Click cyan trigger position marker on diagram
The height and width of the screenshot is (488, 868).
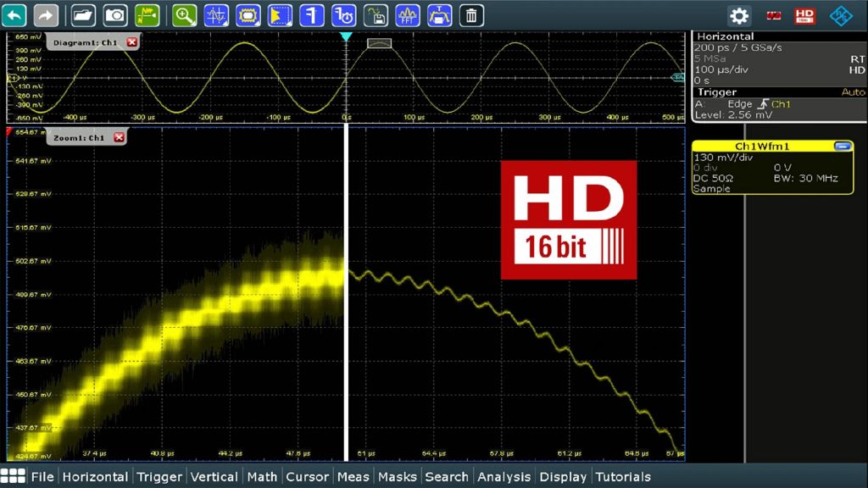[x=346, y=37]
